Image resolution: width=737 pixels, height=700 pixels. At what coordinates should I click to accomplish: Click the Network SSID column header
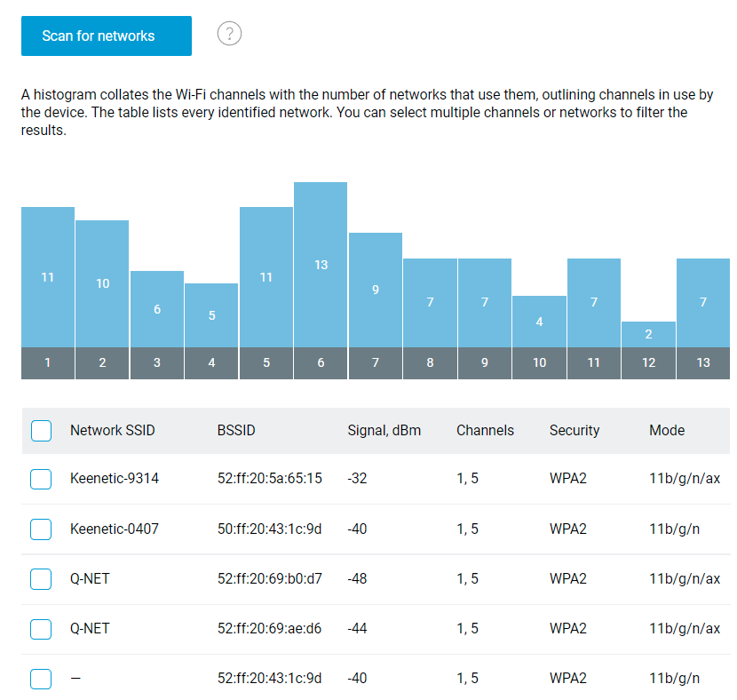point(112,431)
